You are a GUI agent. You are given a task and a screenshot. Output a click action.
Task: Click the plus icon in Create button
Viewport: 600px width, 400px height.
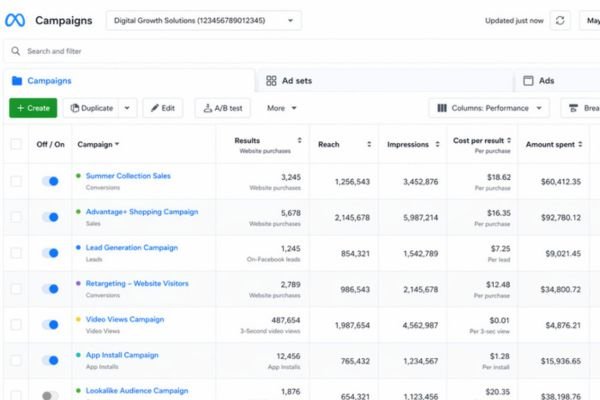coord(21,108)
